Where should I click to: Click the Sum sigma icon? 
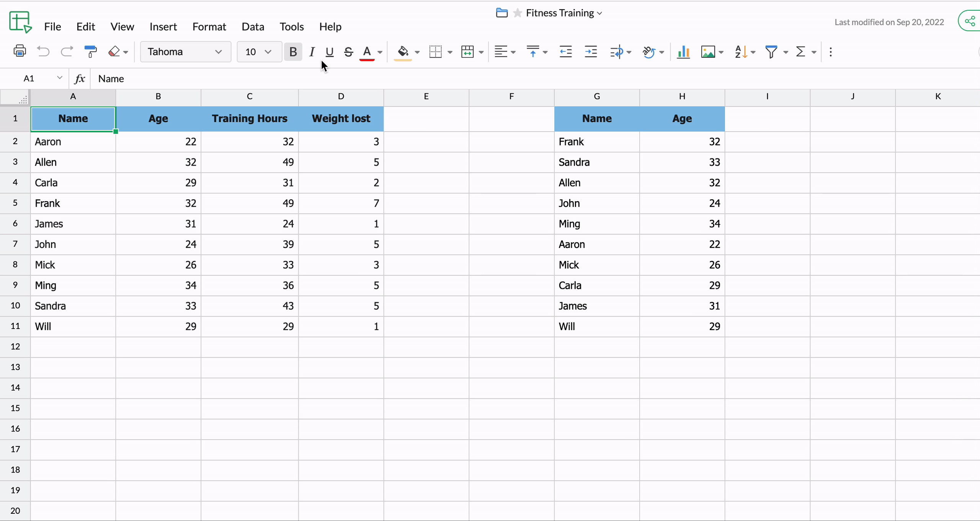coord(800,51)
